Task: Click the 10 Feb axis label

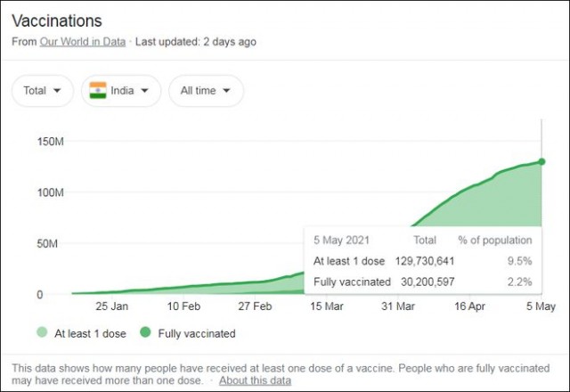Action: tap(183, 306)
